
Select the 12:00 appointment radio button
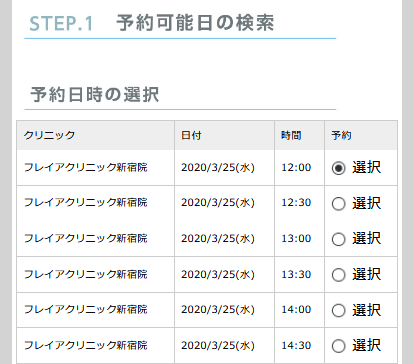point(338,168)
